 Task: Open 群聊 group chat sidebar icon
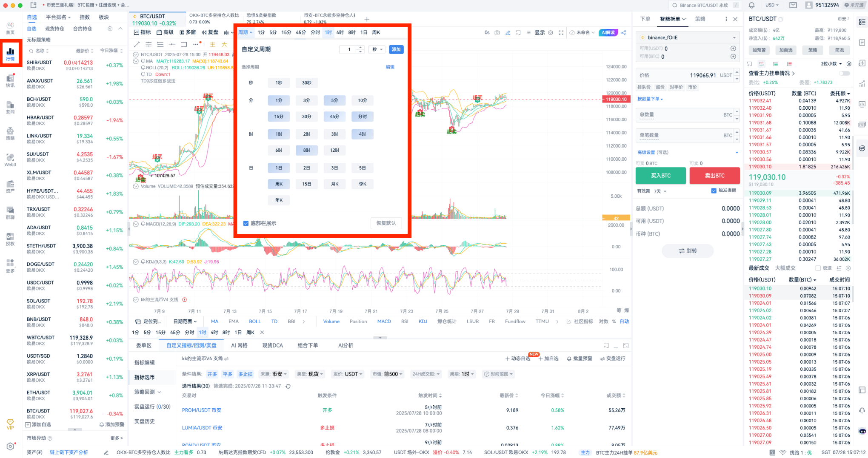[10, 213]
